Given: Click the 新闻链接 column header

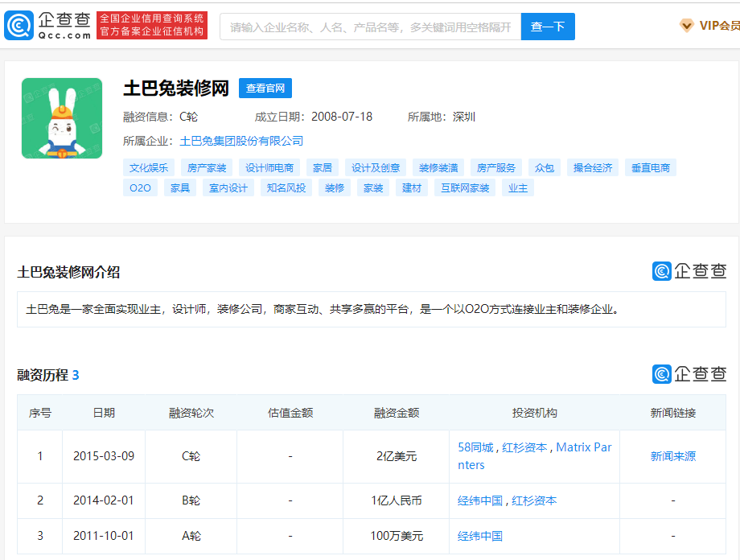Looking at the screenshot, I should (x=673, y=413).
